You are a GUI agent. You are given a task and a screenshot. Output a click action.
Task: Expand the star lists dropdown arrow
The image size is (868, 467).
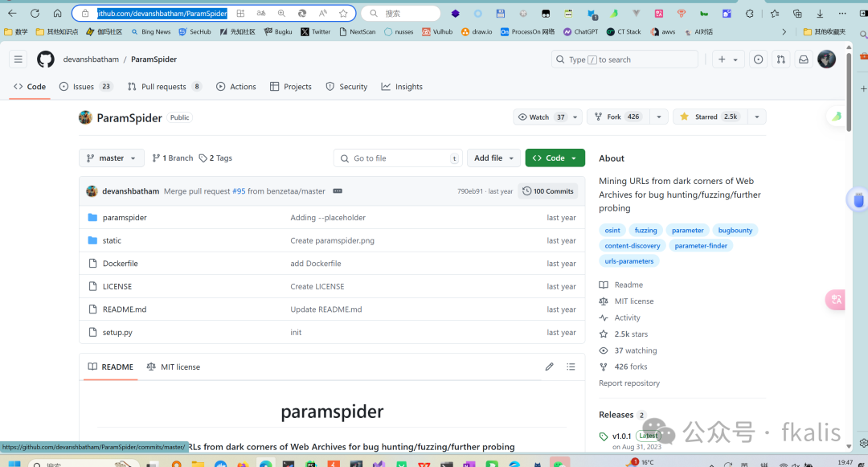pyautogui.click(x=757, y=117)
